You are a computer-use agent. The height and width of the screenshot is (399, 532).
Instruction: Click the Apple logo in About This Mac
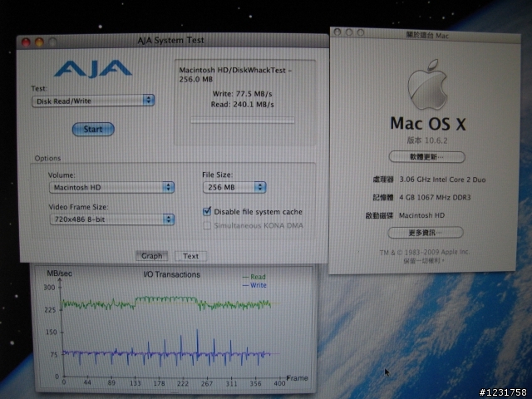point(427,85)
